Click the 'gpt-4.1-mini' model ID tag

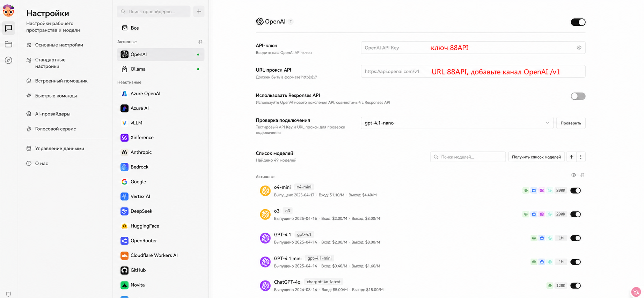(x=319, y=258)
